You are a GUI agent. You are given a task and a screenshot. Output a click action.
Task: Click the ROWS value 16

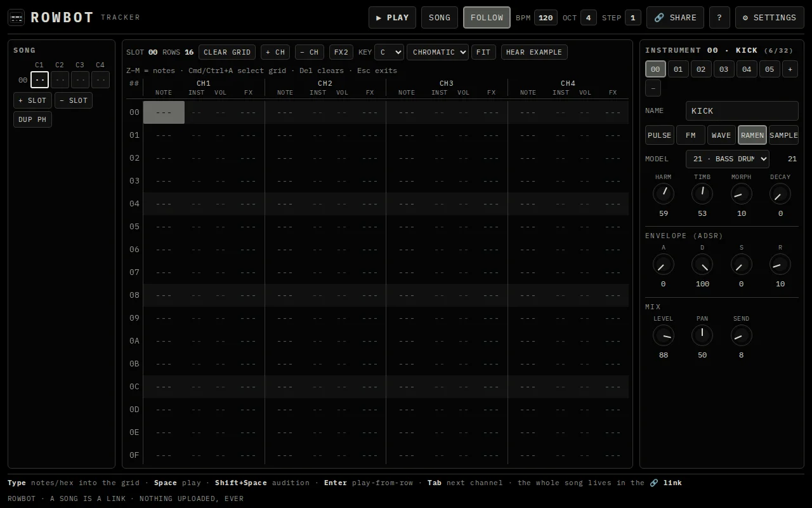click(189, 52)
